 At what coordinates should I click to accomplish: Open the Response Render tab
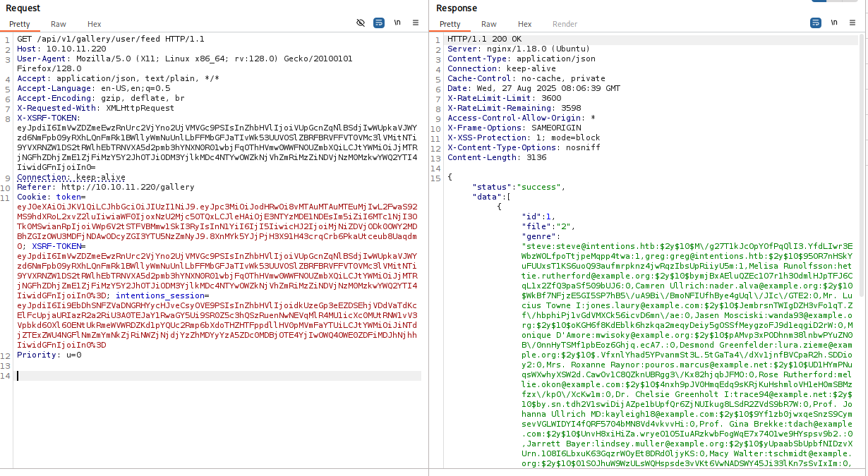coord(565,24)
